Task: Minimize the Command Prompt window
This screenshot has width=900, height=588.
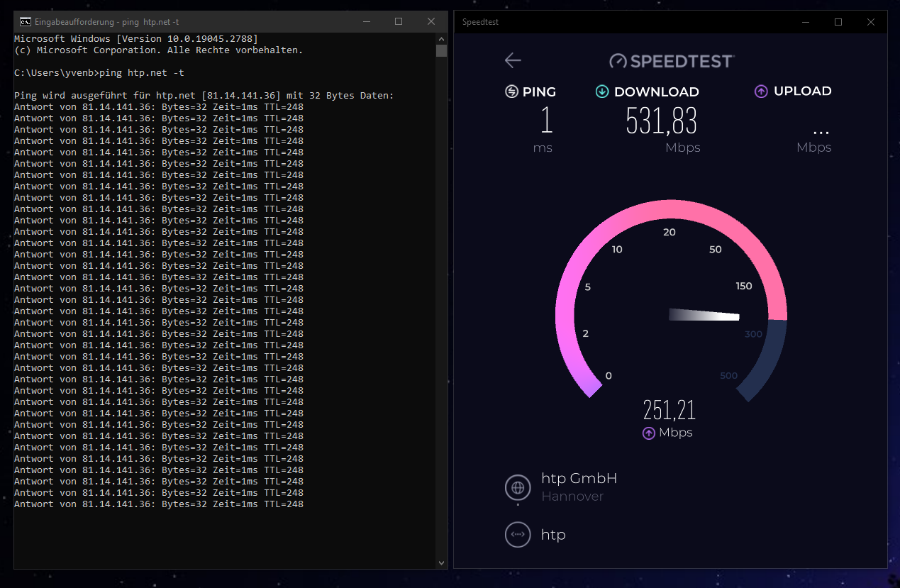Action: 365,22
